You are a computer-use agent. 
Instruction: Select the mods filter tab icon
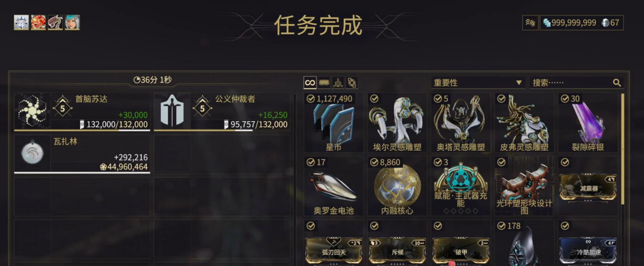coord(324,83)
